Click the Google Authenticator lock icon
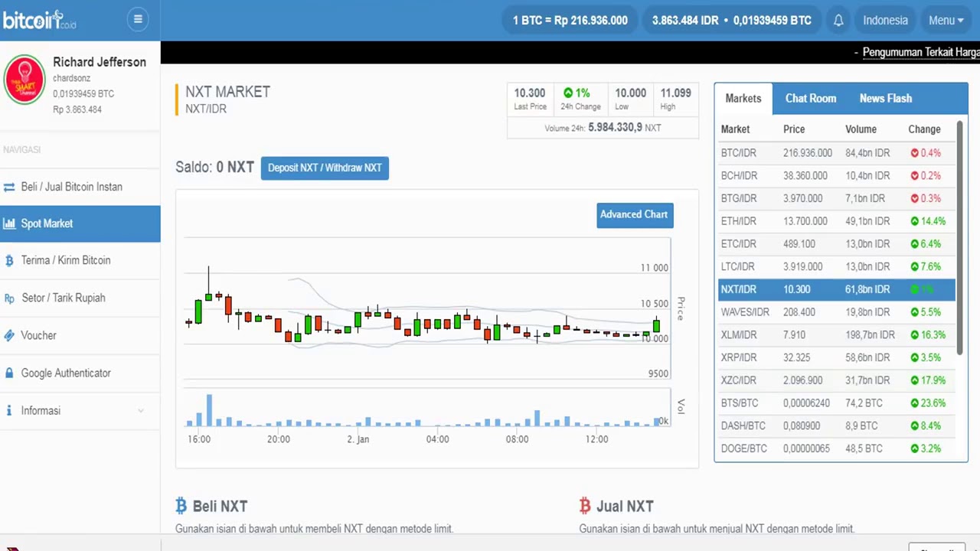Viewport: 980px width, 551px height. pyautogui.click(x=9, y=373)
